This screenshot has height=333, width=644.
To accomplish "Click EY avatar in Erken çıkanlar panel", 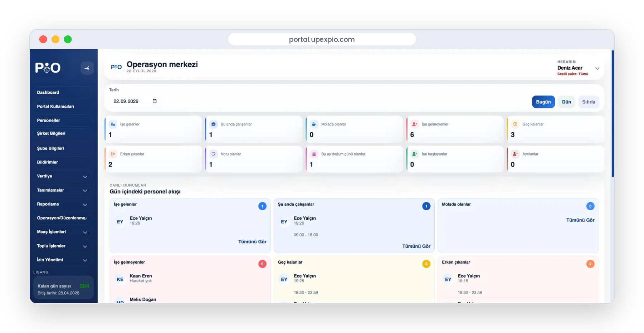I will click(x=448, y=279).
